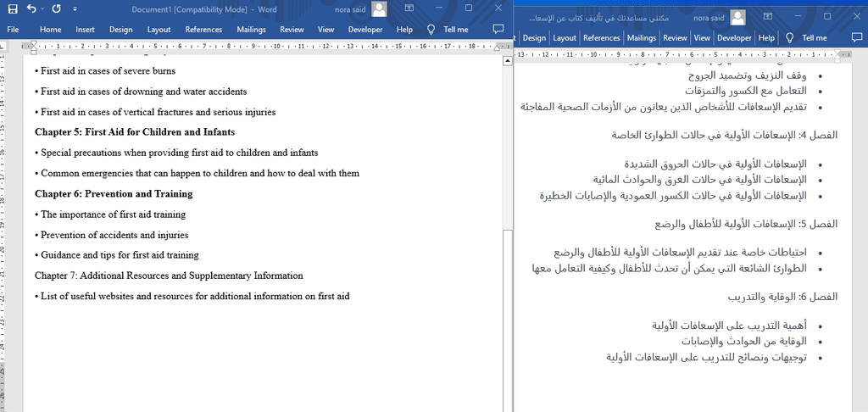Open the Layout tab in right window
868x412 pixels.
(565, 37)
